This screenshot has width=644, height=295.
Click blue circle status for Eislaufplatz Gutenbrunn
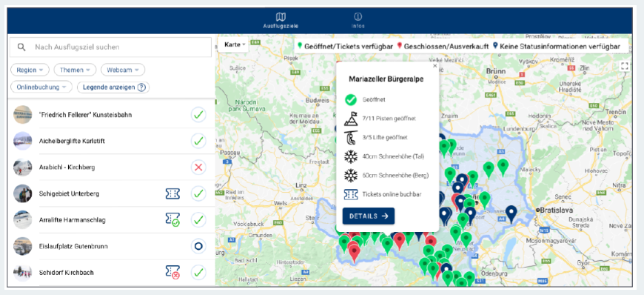tap(199, 246)
